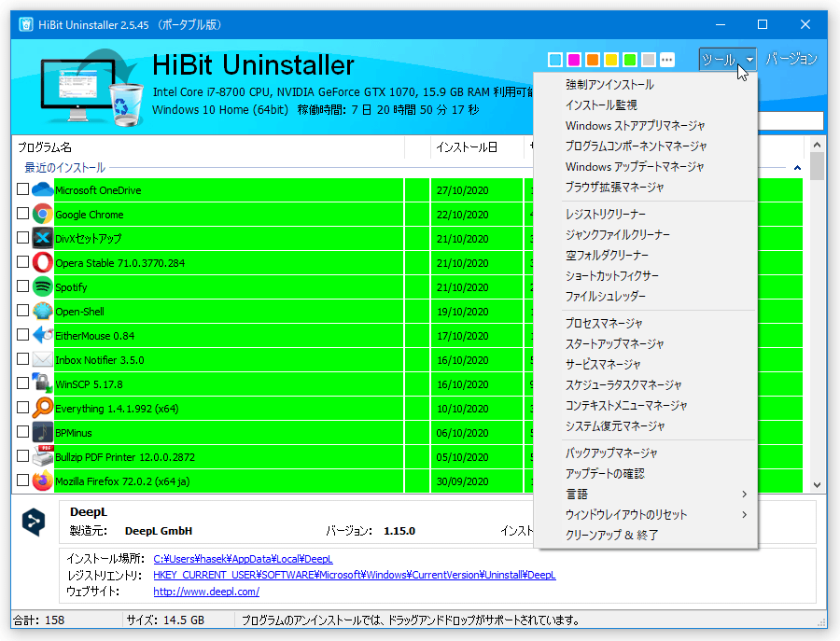
Task: Tick the DivX setup checkbox
Action: [x=22, y=237]
